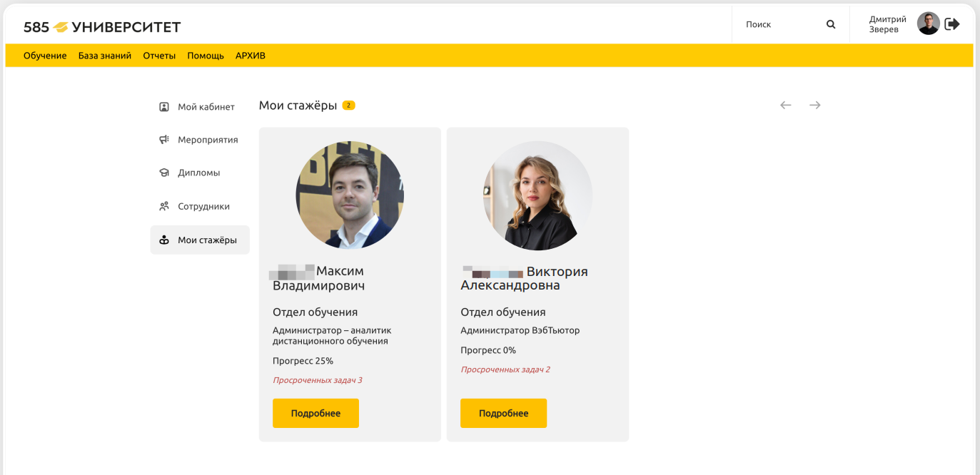Click the Сотрудники people icon
Screen dimensions: 980x475
point(164,206)
